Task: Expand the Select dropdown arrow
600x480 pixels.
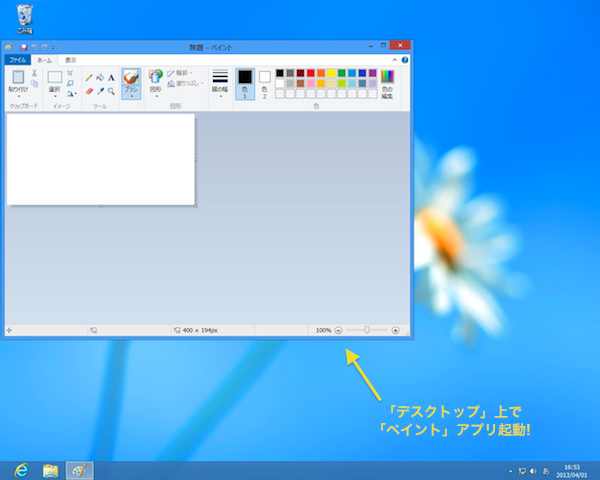Action: (55, 96)
